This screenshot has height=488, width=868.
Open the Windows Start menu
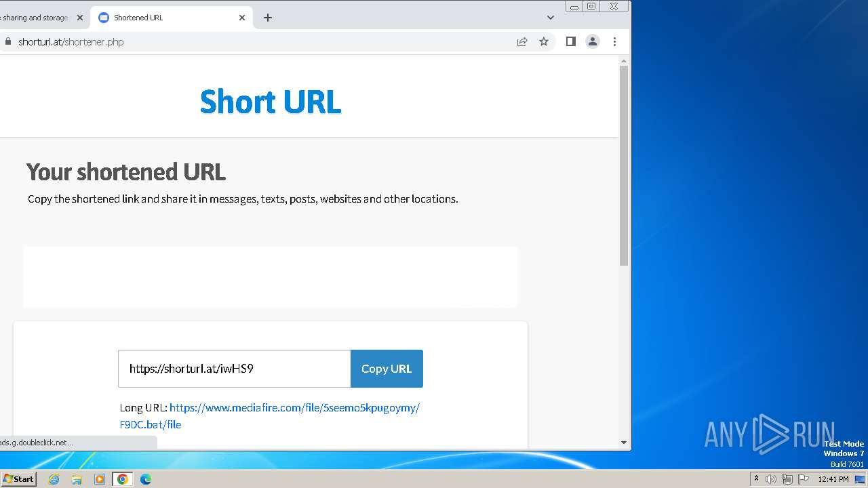click(18, 479)
